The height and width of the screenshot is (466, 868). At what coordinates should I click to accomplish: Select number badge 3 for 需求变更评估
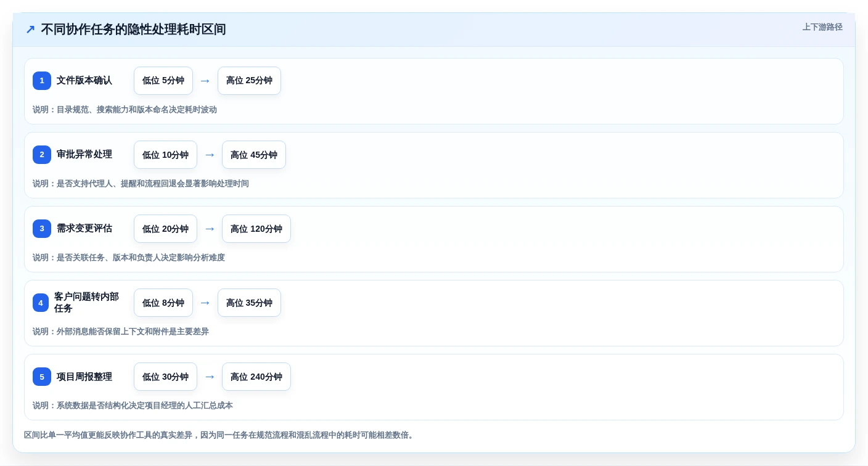coord(42,229)
